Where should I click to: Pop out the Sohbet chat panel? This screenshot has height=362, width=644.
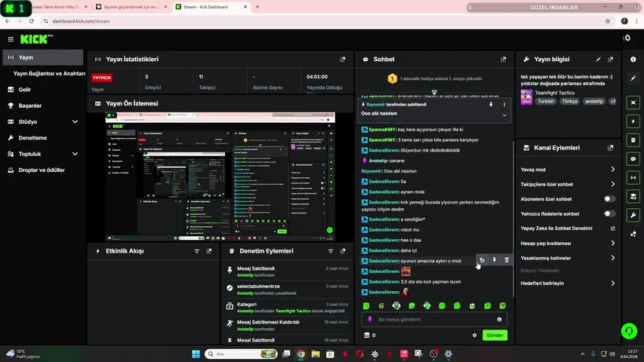503,60
